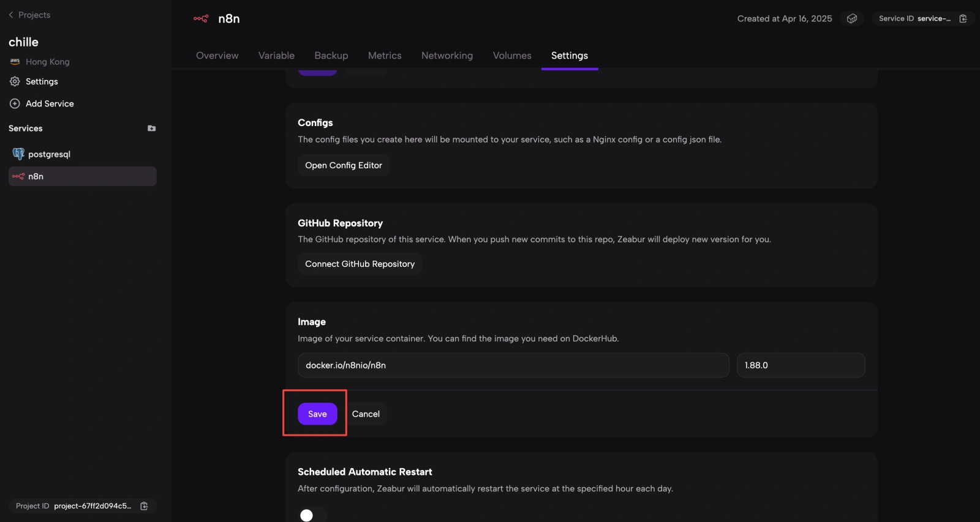The width and height of the screenshot is (980, 522).
Task: Go back to Projects via arrow
Action: click(x=11, y=15)
